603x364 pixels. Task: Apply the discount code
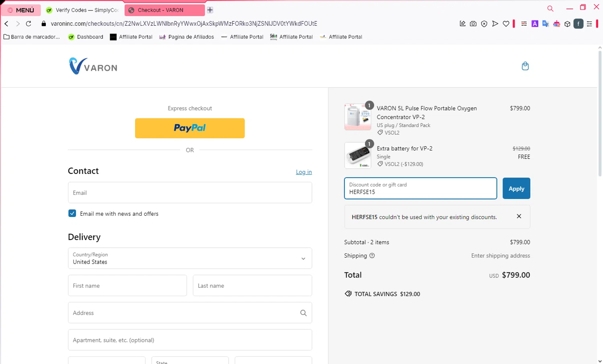pyautogui.click(x=516, y=188)
